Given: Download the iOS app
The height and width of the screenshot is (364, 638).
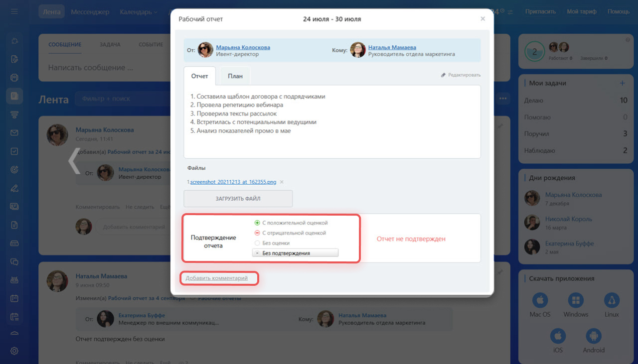Looking at the screenshot, I should [x=558, y=336].
